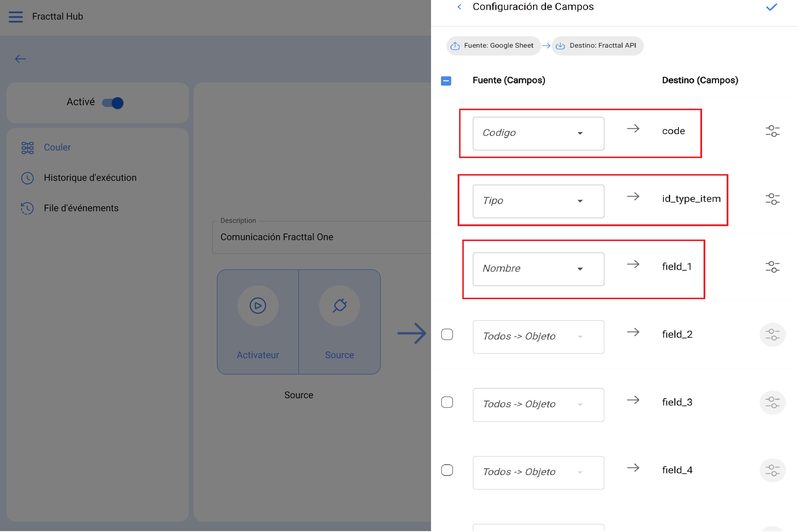This screenshot has width=798, height=532.
Task: Open the field_3 source dropdown
Action: 538,405
